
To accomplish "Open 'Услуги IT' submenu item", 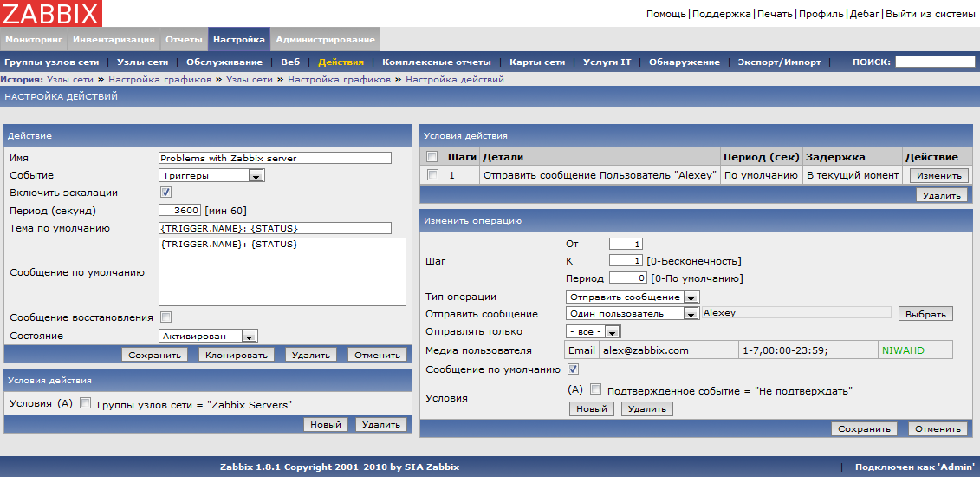I will click(607, 62).
